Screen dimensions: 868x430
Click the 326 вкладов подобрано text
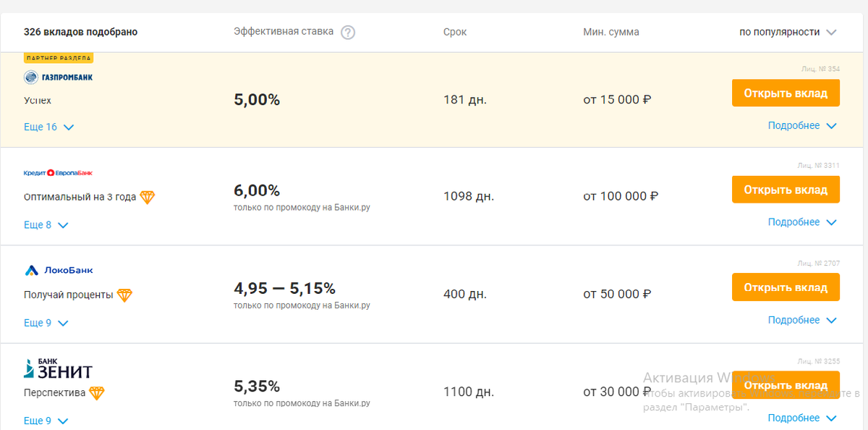pyautogui.click(x=80, y=33)
